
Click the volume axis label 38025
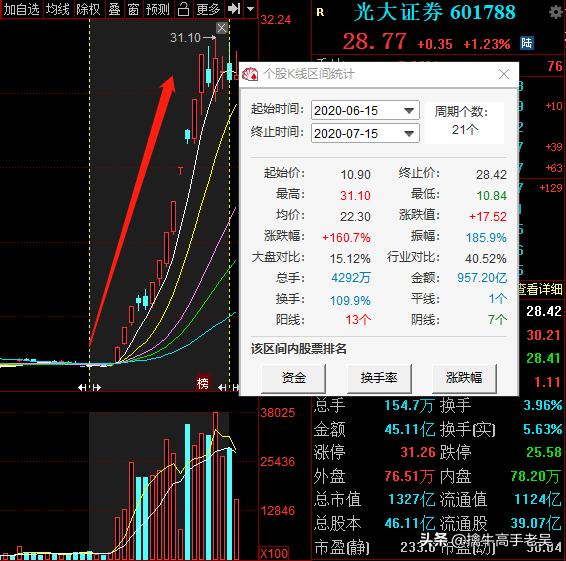pos(278,412)
